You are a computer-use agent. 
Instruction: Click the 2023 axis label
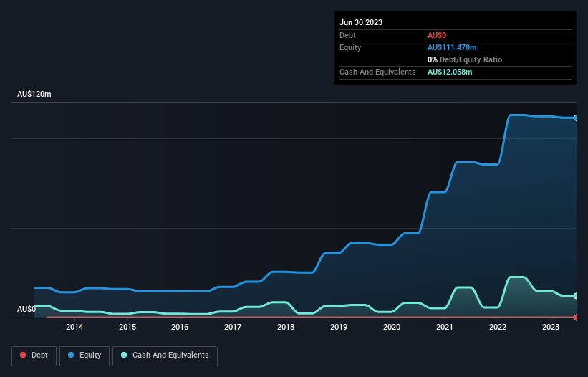click(x=551, y=327)
